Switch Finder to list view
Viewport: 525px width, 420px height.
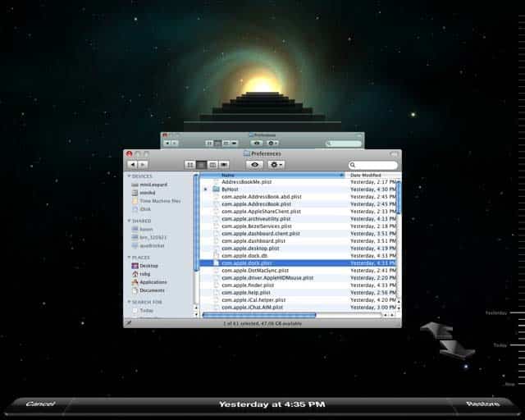201,165
